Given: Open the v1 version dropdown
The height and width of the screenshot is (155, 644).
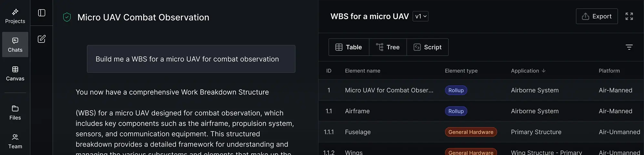Looking at the screenshot, I should pyautogui.click(x=420, y=16).
